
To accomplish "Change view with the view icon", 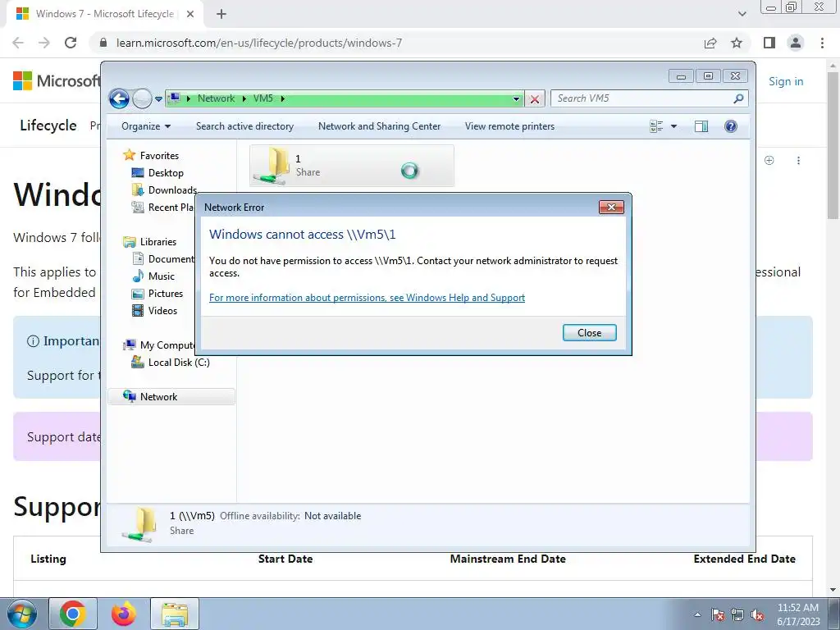I will click(656, 126).
